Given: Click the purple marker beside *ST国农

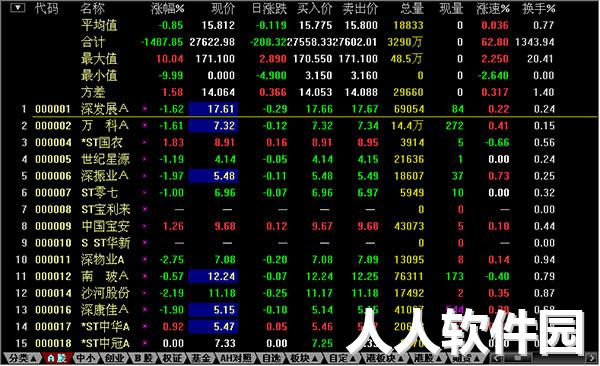Looking at the screenshot, I should (145, 142).
